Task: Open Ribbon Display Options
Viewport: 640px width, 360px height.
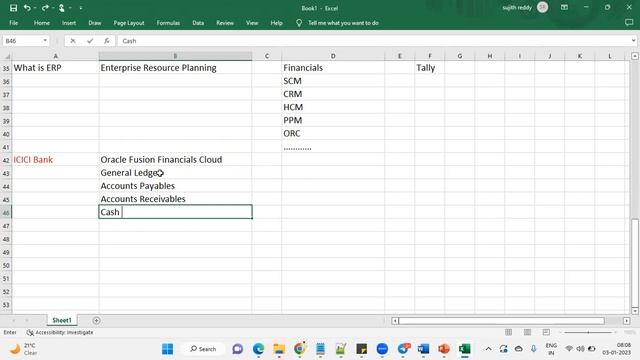Action: click(x=564, y=8)
